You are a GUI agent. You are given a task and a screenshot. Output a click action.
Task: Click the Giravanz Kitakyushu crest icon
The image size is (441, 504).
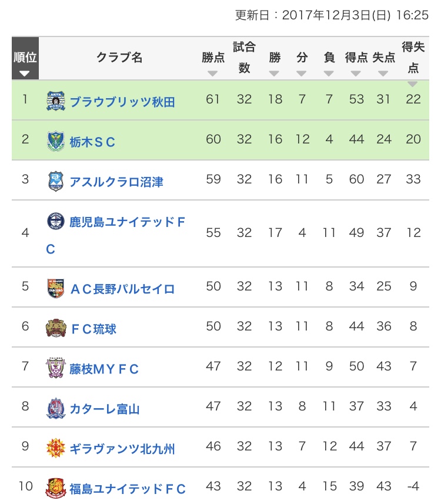55,449
